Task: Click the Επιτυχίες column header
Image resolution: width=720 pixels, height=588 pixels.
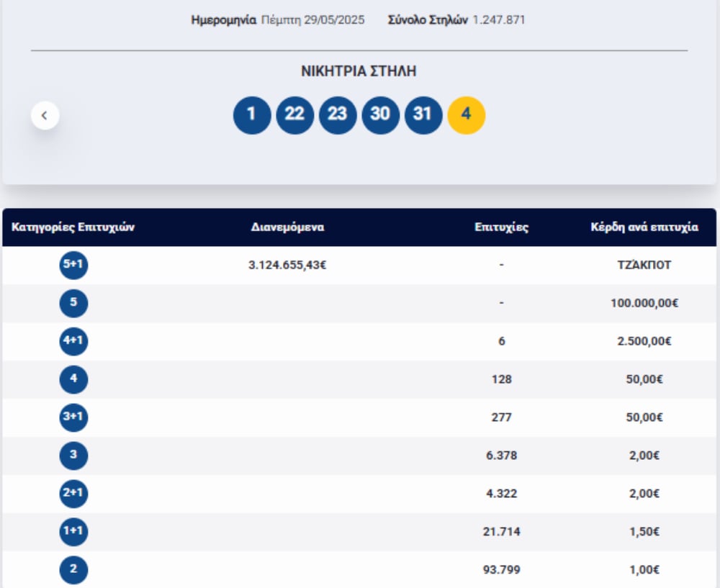Action: point(501,227)
